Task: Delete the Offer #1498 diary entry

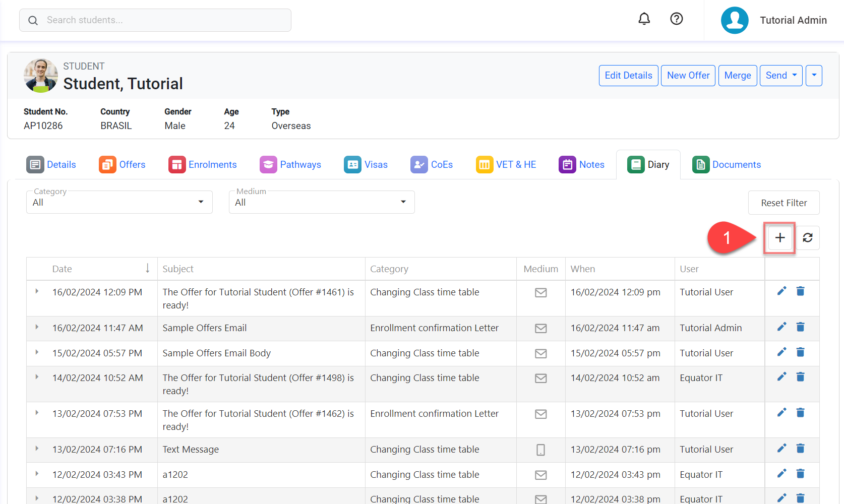Action: (800, 377)
